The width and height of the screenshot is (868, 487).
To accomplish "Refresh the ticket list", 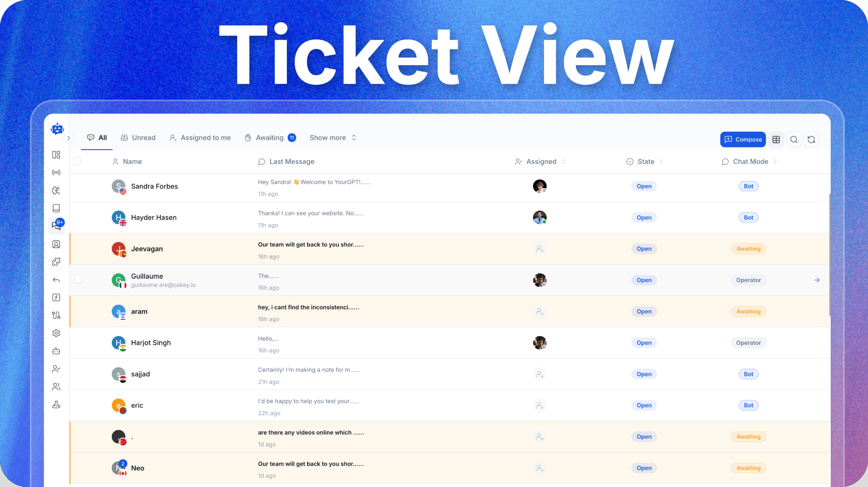I will (811, 139).
